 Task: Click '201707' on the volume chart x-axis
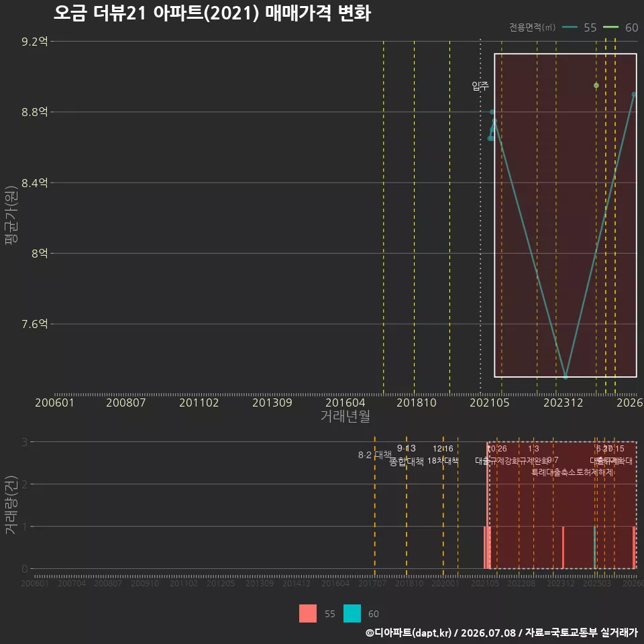tap(372, 583)
